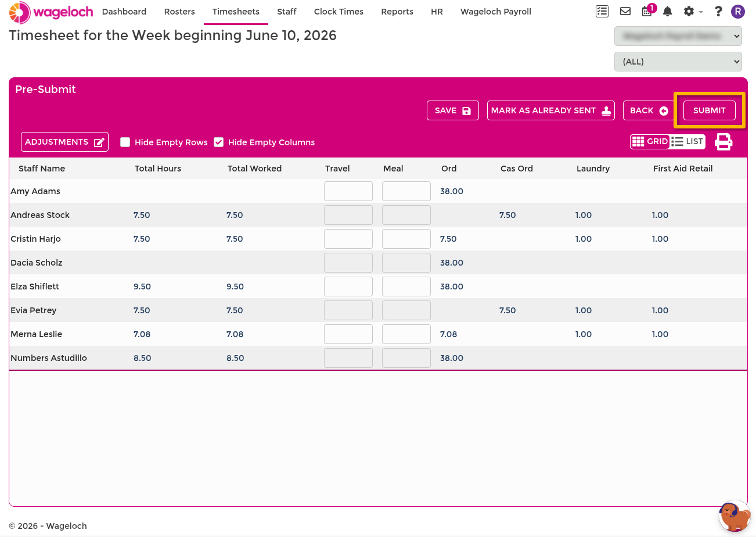Go to the Dashboard menu
The height and width of the screenshot is (537, 756).
click(x=124, y=12)
